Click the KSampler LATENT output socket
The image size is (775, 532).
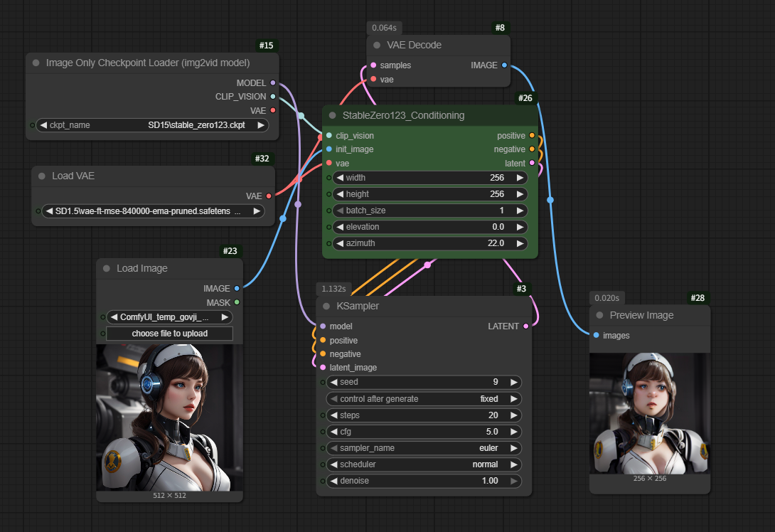(525, 326)
